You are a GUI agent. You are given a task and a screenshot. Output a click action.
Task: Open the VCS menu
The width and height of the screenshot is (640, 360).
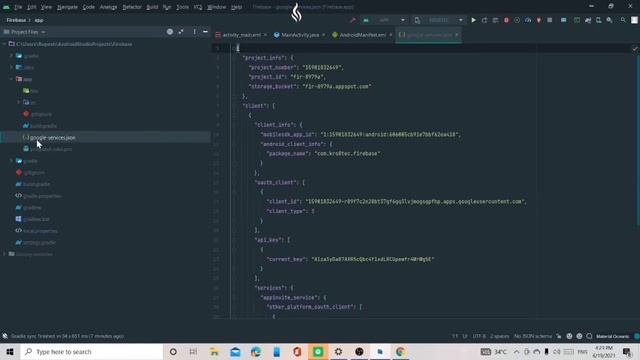(198, 7)
